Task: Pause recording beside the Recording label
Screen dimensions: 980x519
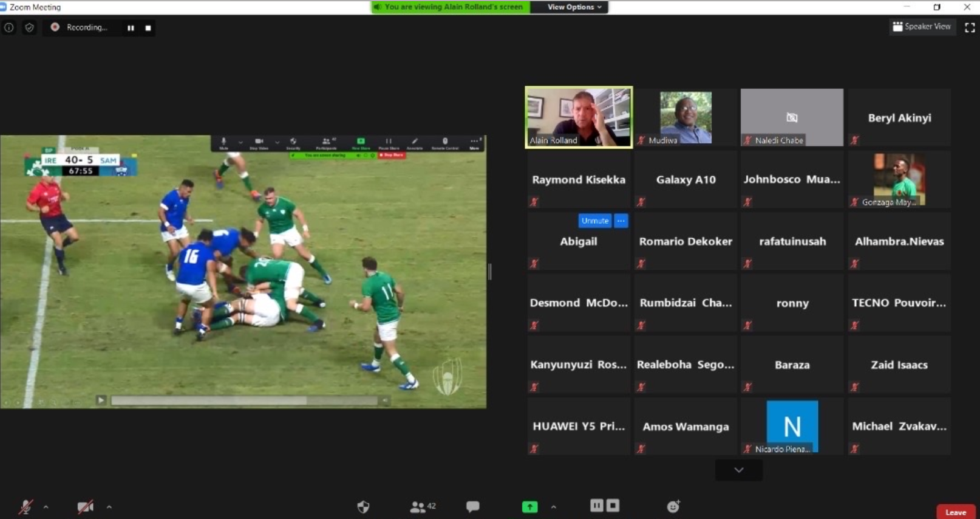Action: (131, 28)
